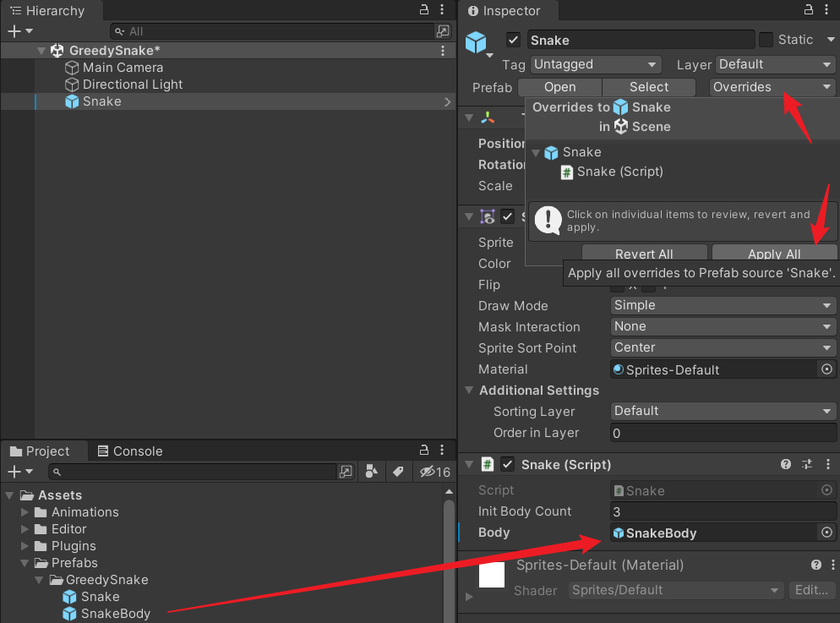Toggle the Snake GameObject active checkbox
840x623 pixels.
pos(513,41)
